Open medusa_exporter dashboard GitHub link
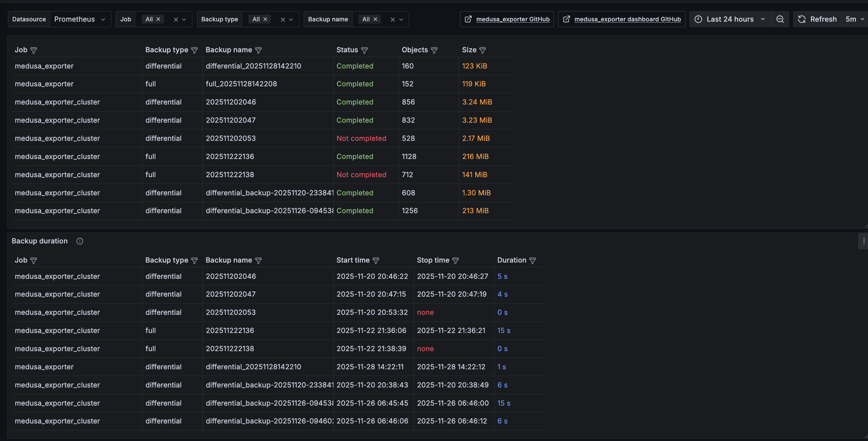Image resolution: width=868 pixels, height=441 pixels. pos(621,19)
